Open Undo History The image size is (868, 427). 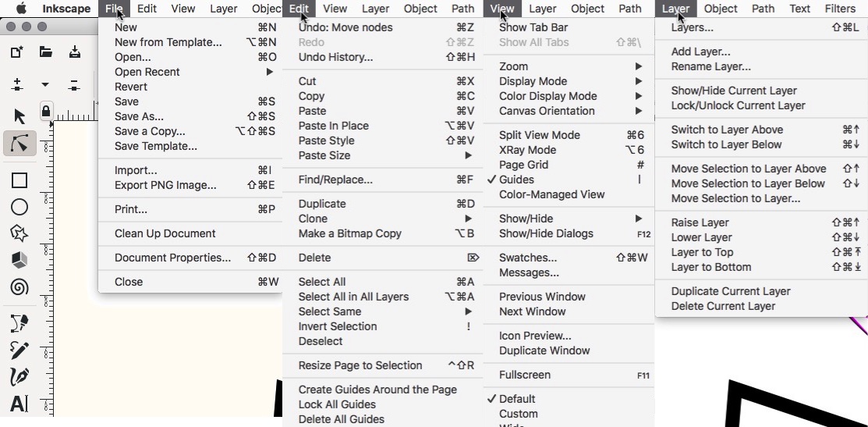[x=383, y=57]
